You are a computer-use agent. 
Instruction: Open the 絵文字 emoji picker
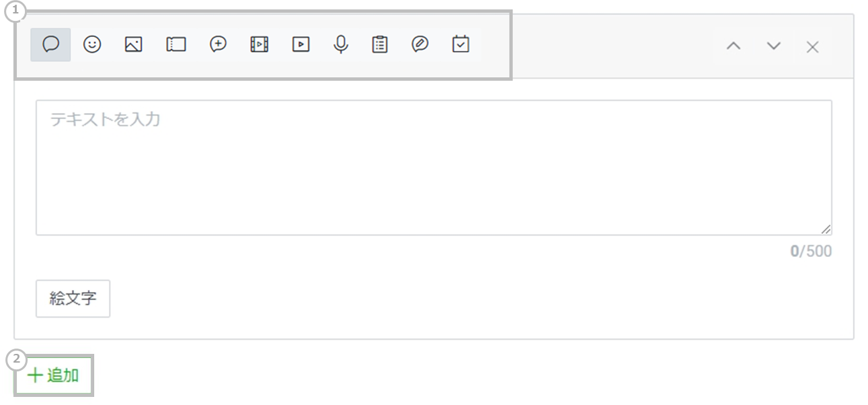tap(73, 299)
